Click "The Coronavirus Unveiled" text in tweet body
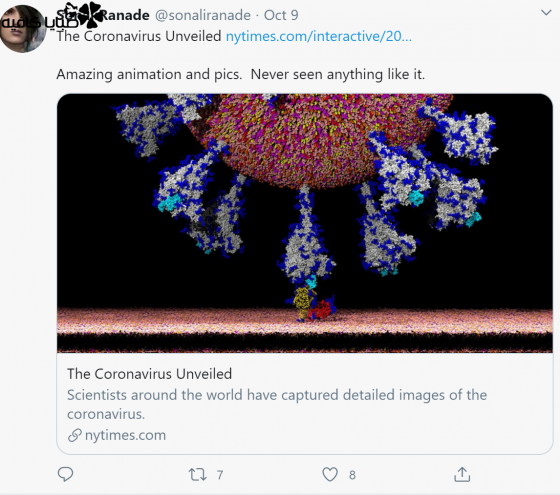560x495 pixels. tap(139, 36)
